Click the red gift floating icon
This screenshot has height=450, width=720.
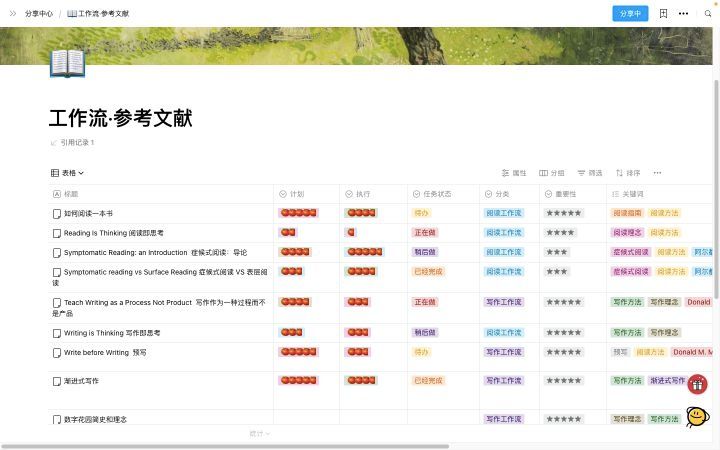[697, 384]
